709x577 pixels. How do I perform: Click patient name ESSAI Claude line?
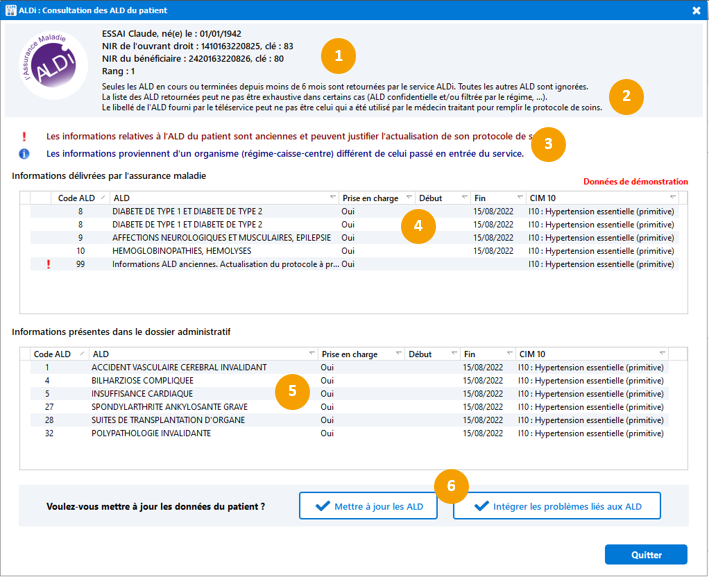click(x=171, y=33)
